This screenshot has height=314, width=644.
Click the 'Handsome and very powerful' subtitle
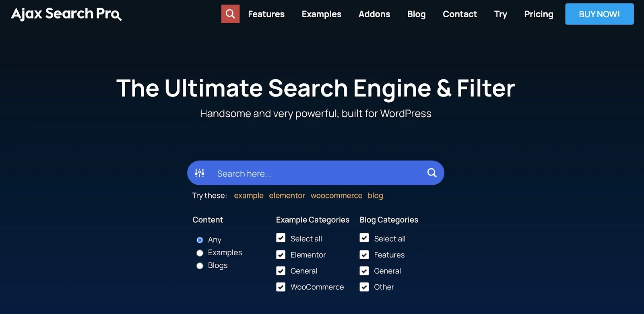(x=316, y=114)
